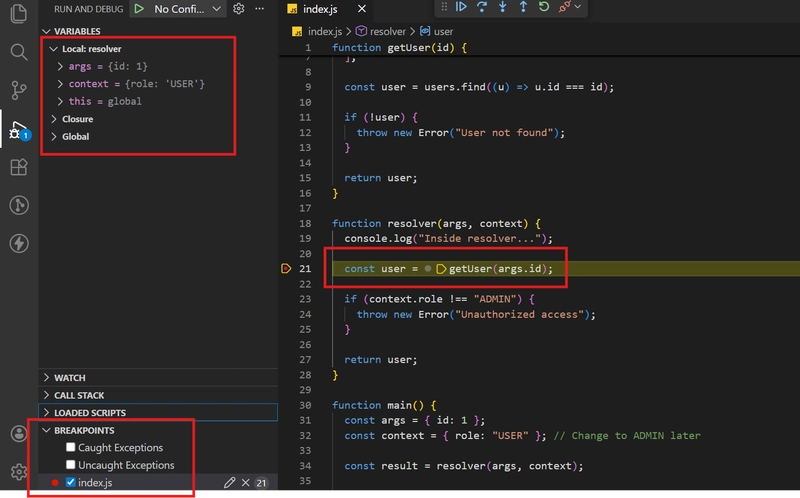Open the Explorer view in activity bar
The width and height of the screenshot is (800, 498).
click(19, 13)
